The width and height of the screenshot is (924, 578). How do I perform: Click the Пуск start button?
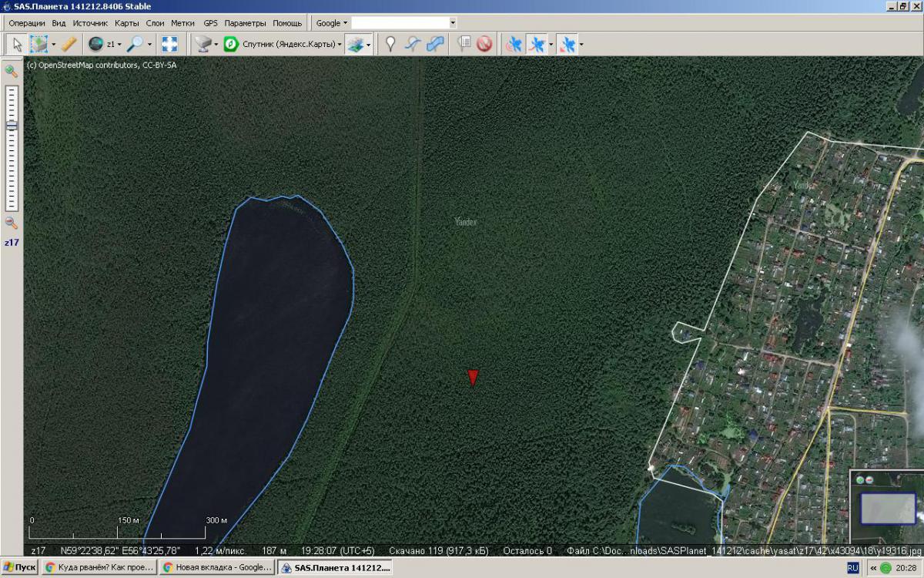click(20, 568)
